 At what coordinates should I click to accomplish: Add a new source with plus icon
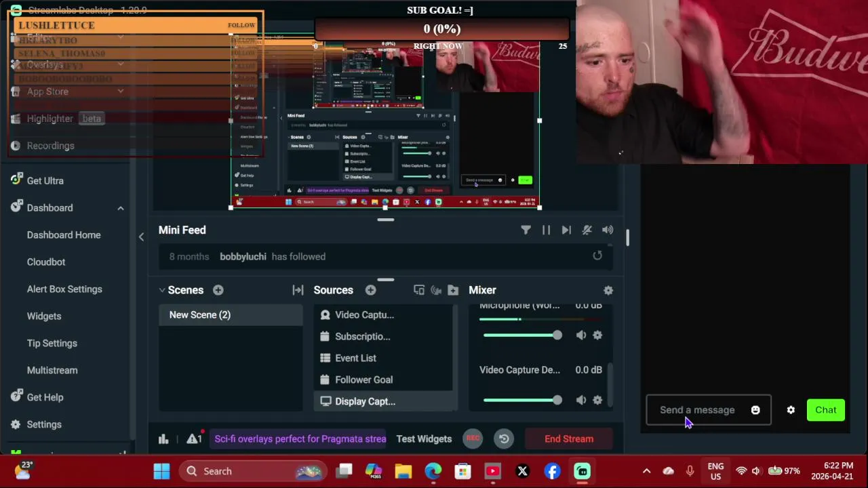pyautogui.click(x=371, y=290)
